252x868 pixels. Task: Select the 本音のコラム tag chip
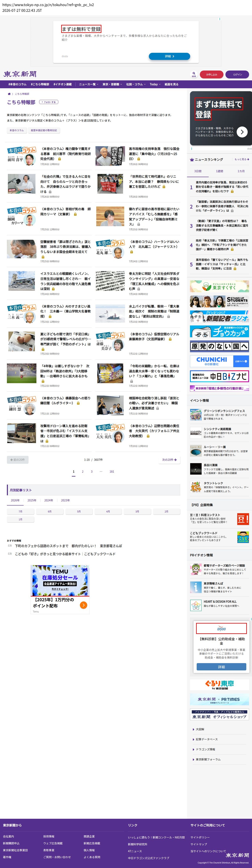[17, 130]
